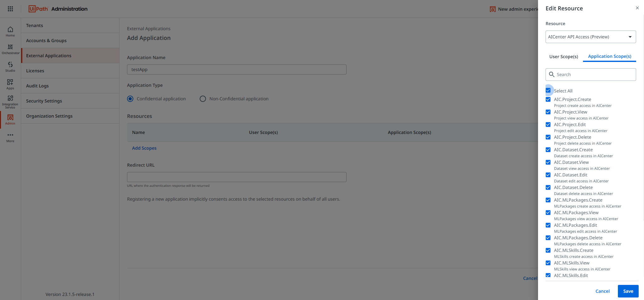Switch to User Scope(s) tab
This screenshot has width=644, height=300.
click(563, 57)
